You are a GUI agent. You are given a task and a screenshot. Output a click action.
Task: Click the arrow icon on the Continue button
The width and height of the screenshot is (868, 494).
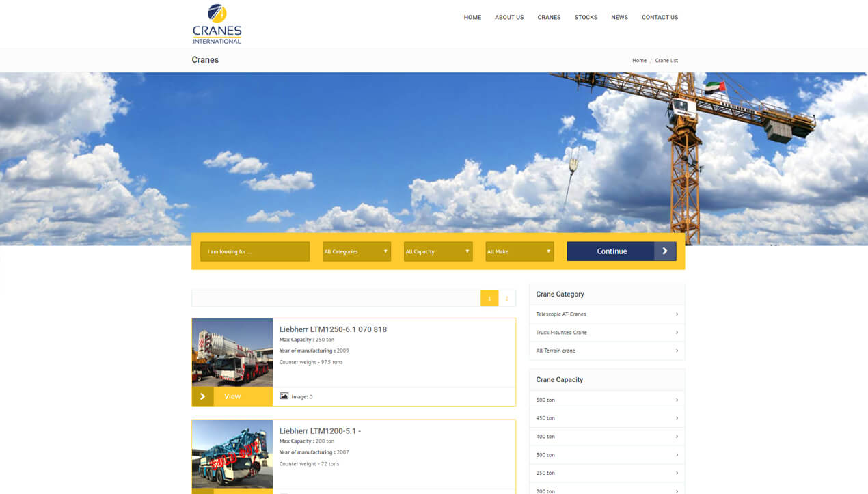pyautogui.click(x=665, y=251)
